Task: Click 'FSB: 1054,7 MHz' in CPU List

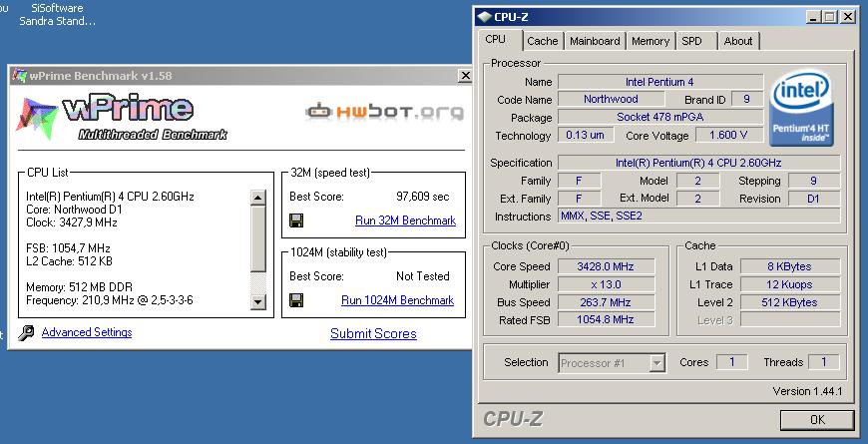Action: click(68, 248)
